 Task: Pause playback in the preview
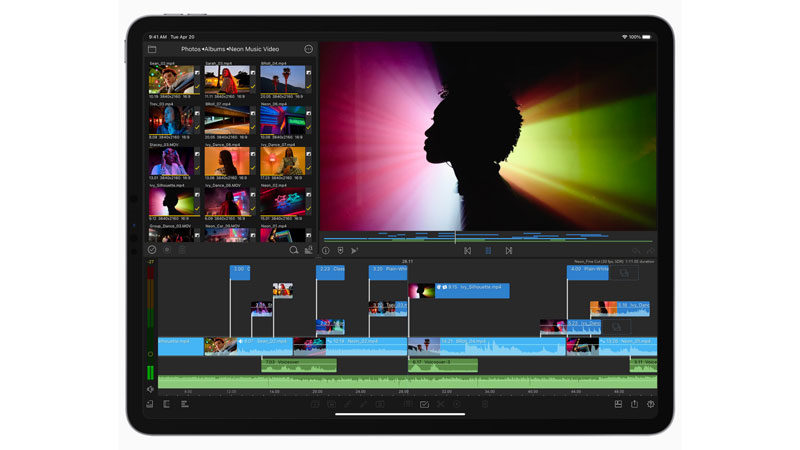tap(488, 251)
